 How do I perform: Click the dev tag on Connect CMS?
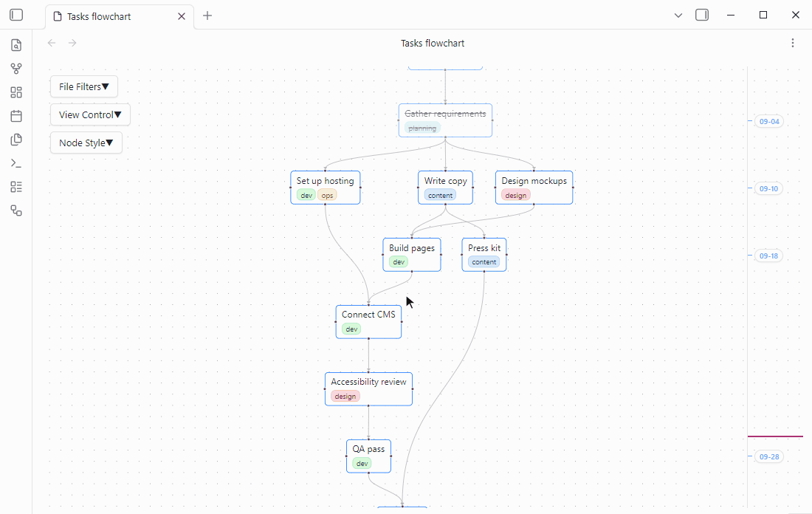(x=351, y=329)
